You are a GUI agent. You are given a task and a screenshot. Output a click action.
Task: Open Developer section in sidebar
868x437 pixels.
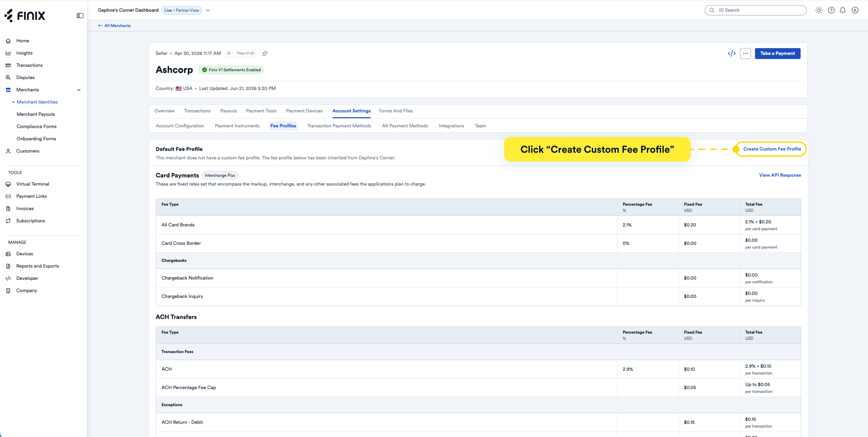point(27,278)
